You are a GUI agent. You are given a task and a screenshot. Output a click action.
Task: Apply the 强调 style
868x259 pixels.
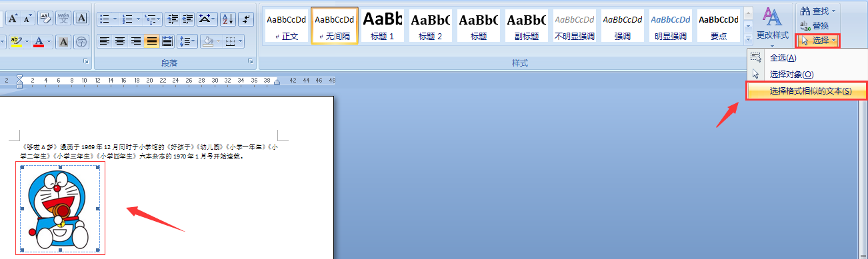tap(623, 25)
